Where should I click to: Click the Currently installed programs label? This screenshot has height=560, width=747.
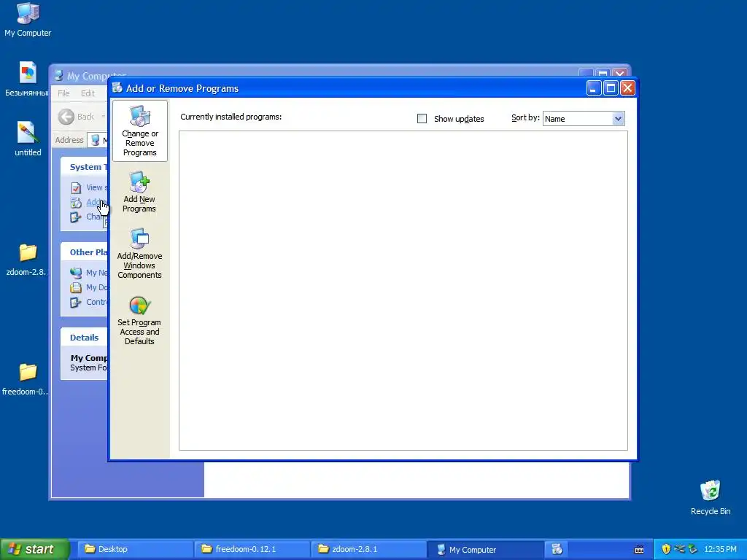(231, 117)
